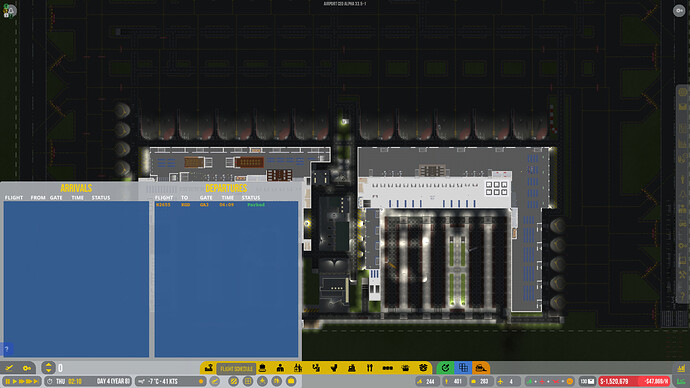
Task: Open the food and restaurants fork-knife menu
Action: 370,368
